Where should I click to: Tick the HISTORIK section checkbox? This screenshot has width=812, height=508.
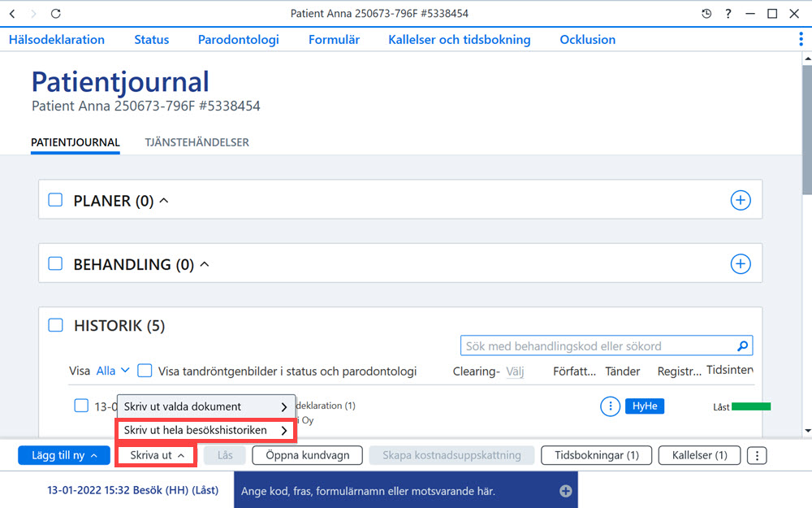pos(55,325)
